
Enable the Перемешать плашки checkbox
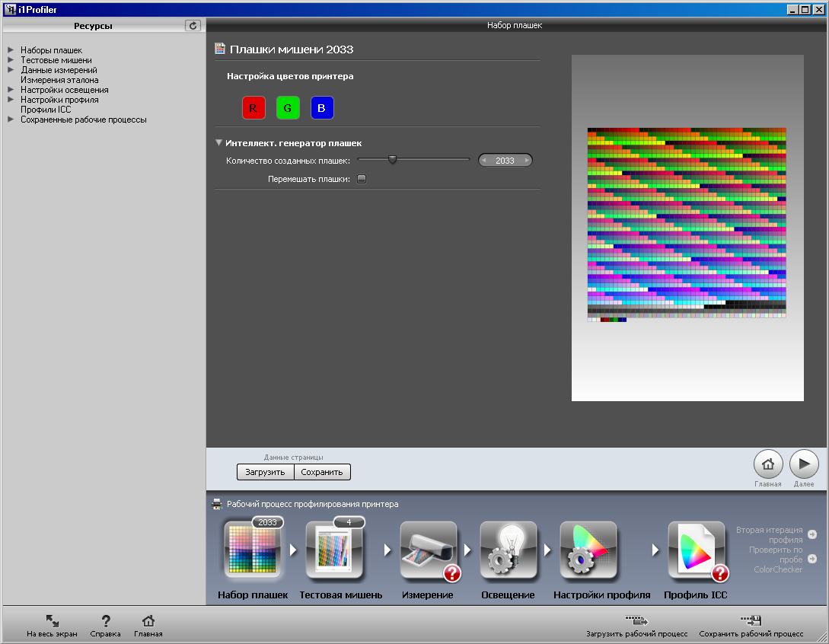(x=362, y=180)
